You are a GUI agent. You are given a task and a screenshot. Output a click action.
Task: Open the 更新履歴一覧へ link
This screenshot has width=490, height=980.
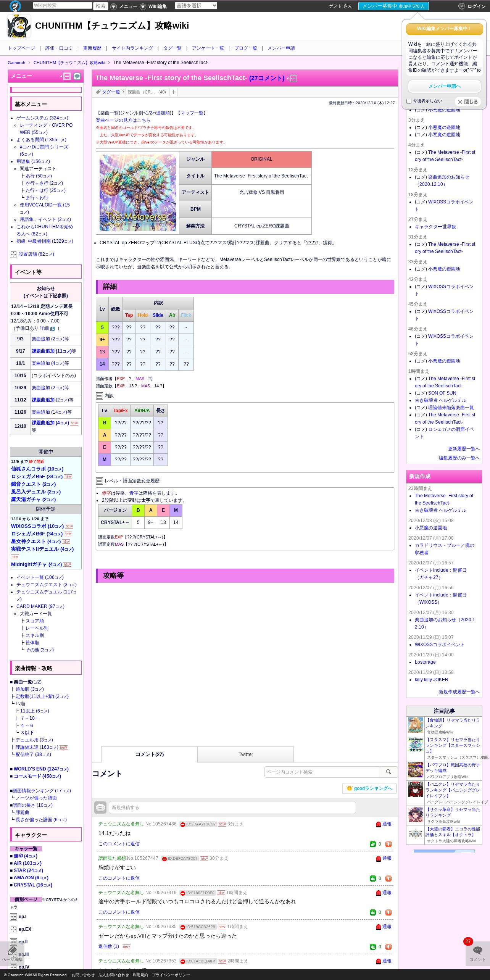tap(464, 449)
